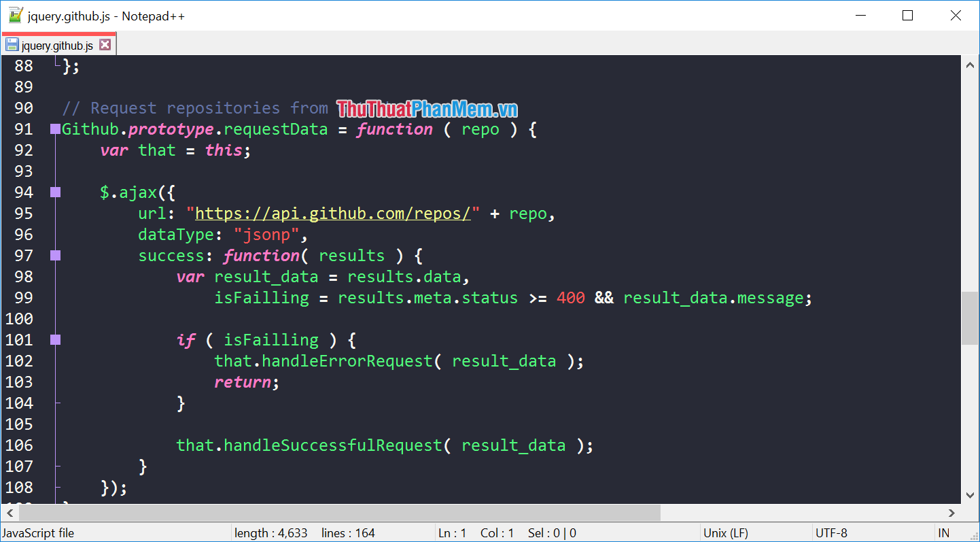Click the JavaScript file language field
This screenshot has width=980, height=542.
point(38,533)
